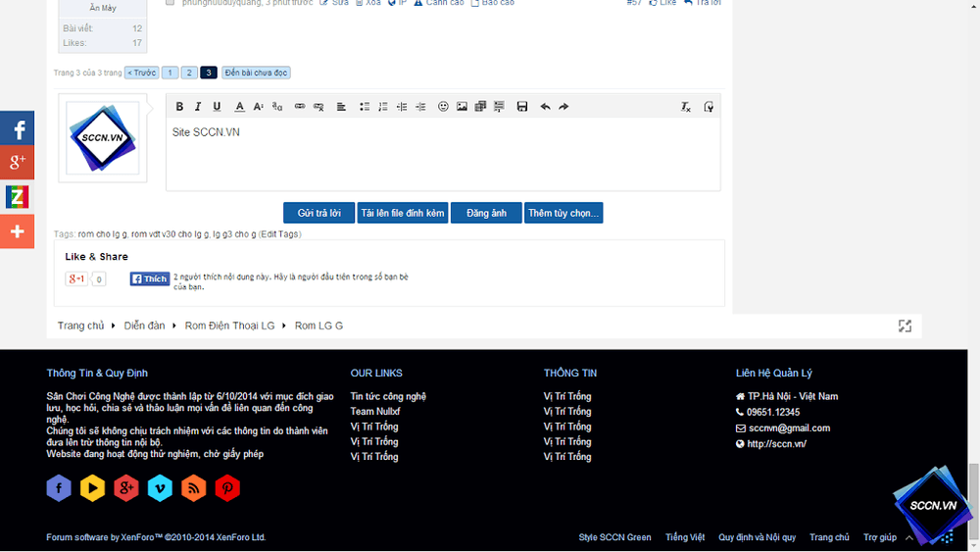
Task: Click inside the reply text area
Action: coord(443,154)
